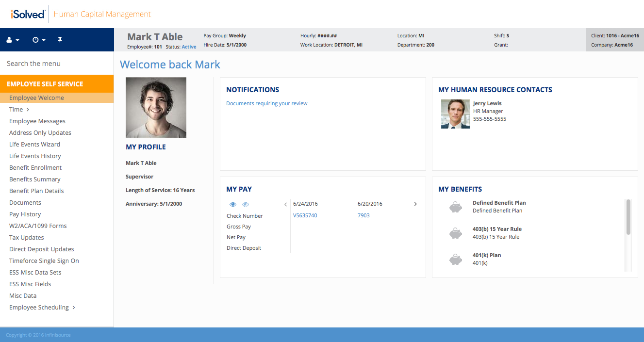
Task: Open Documents requiring your review link
Action: click(266, 103)
